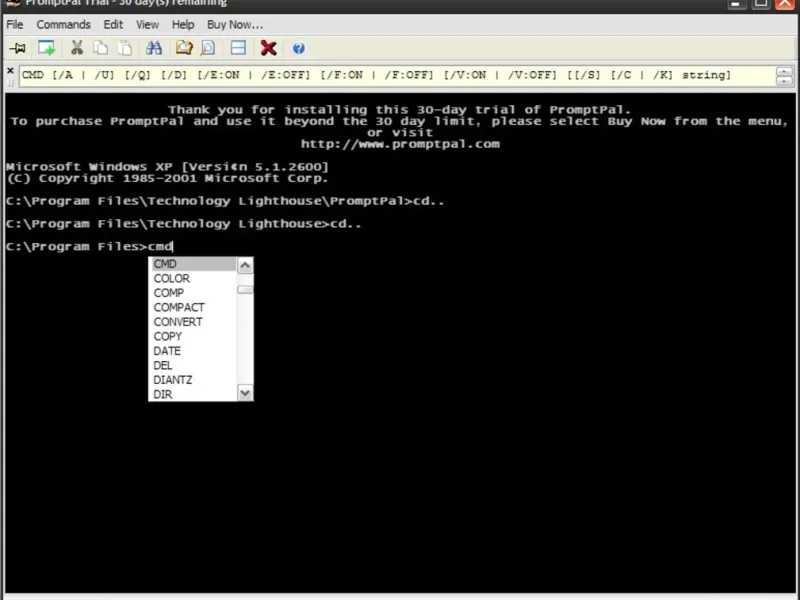Select DATE in the autocomplete list
The width and height of the screenshot is (800, 600).
click(x=193, y=351)
